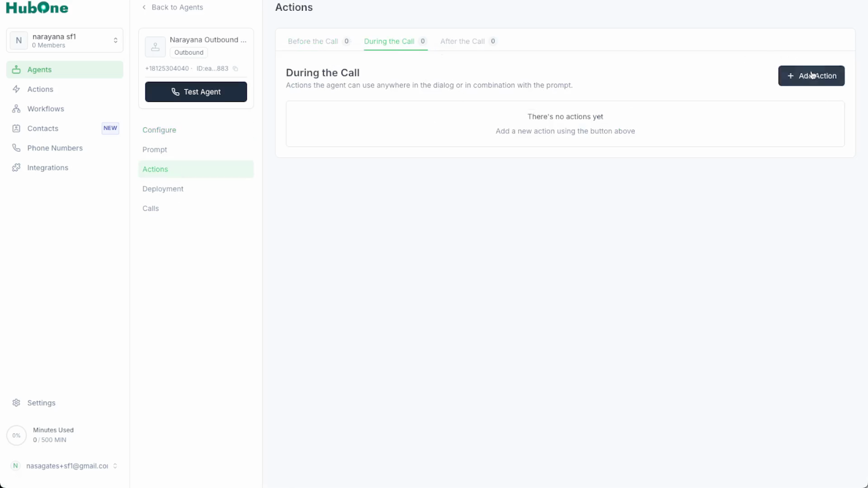
Task: Click the Settings gear icon
Action: 16,403
